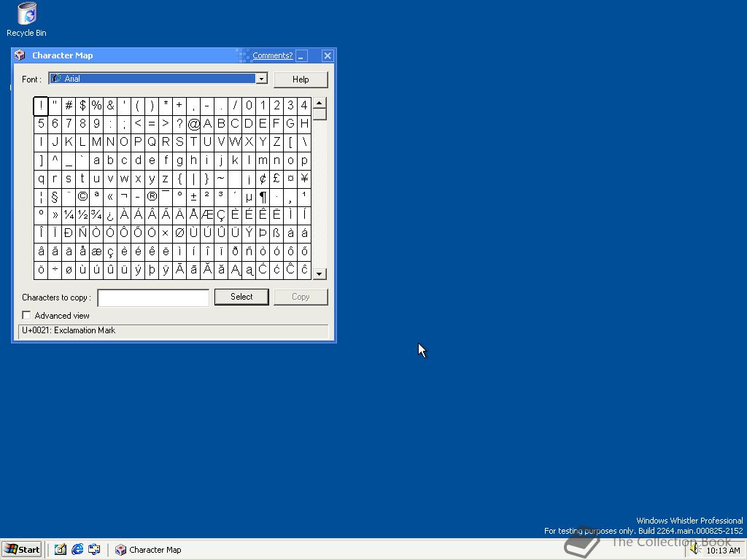Select the capital Ñ character
Image resolution: width=747 pixels, height=560 pixels.
82,233
